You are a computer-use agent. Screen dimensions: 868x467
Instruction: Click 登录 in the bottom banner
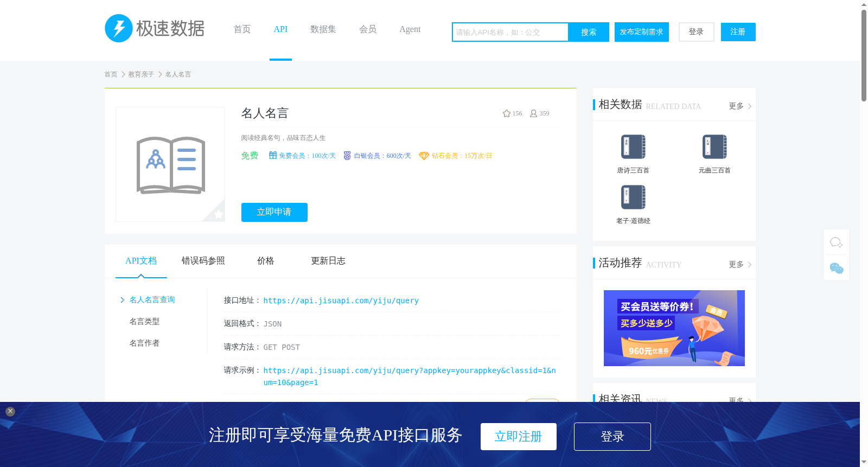click(612, 437)
